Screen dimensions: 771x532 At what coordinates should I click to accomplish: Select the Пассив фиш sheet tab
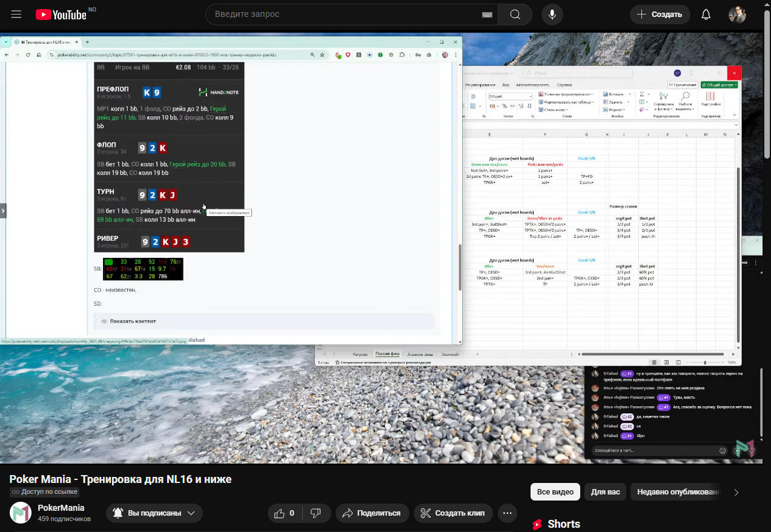tap(387, 353)
